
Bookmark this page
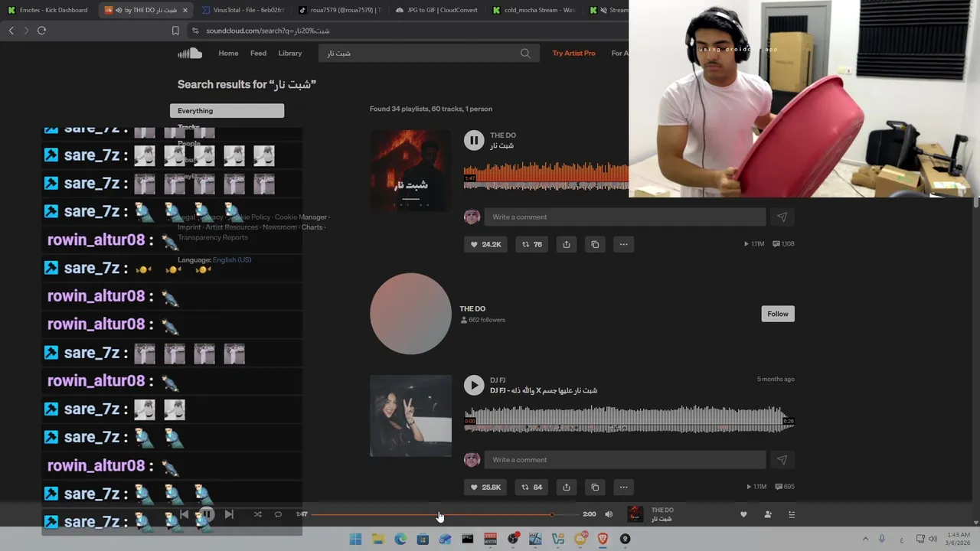(x=175, y=31)
